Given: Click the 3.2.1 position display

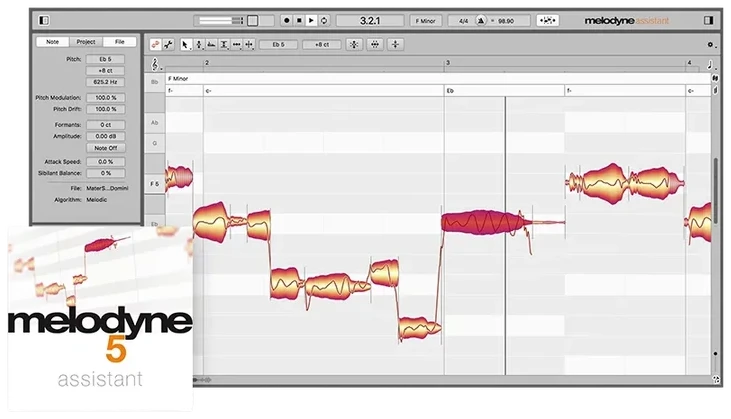Looking at the screenshot, I should tap(370, 21).
